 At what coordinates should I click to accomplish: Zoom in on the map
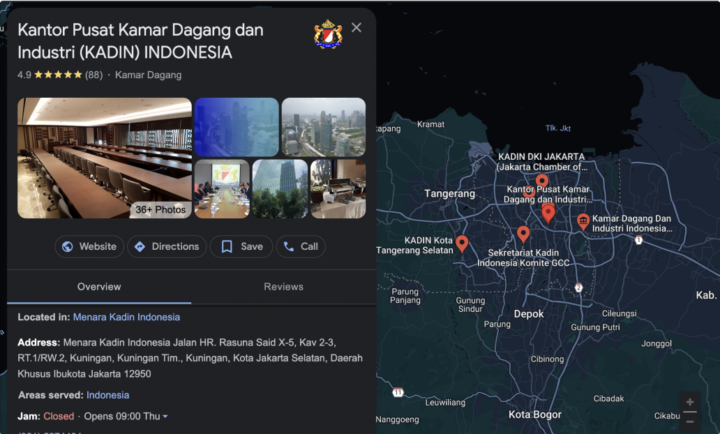pyautogui.click(x=690, y=402)
